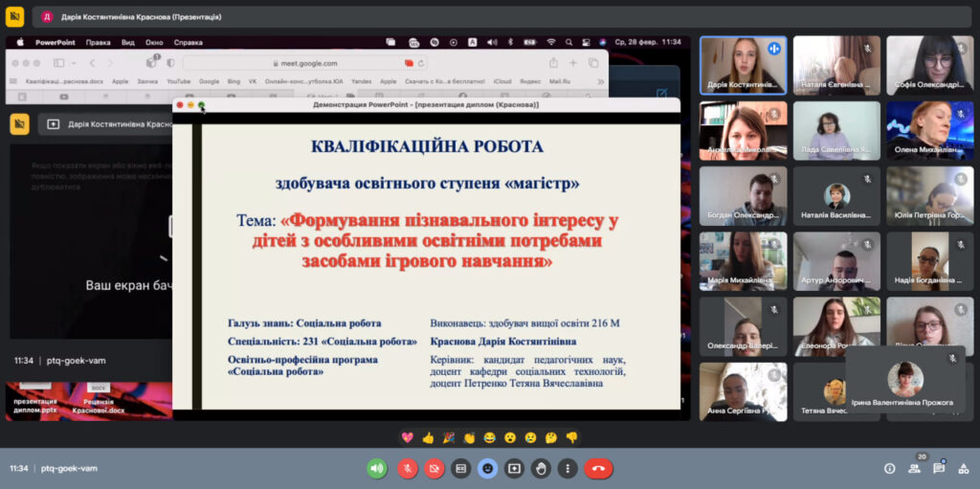Show the participants list with 20 badge
The height and width of the screenshot is (489, 980).
(915, 468)
